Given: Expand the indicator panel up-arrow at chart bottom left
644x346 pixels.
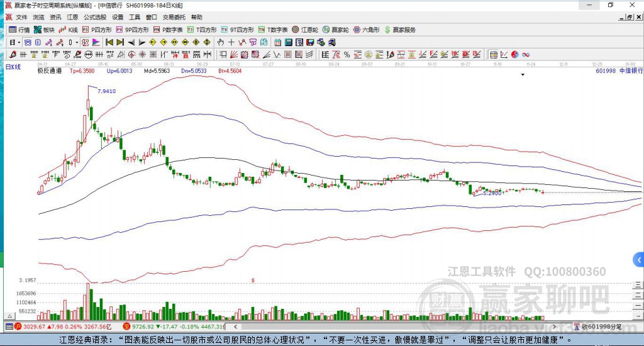Looking at the screenshot, I should pos(10,316).
